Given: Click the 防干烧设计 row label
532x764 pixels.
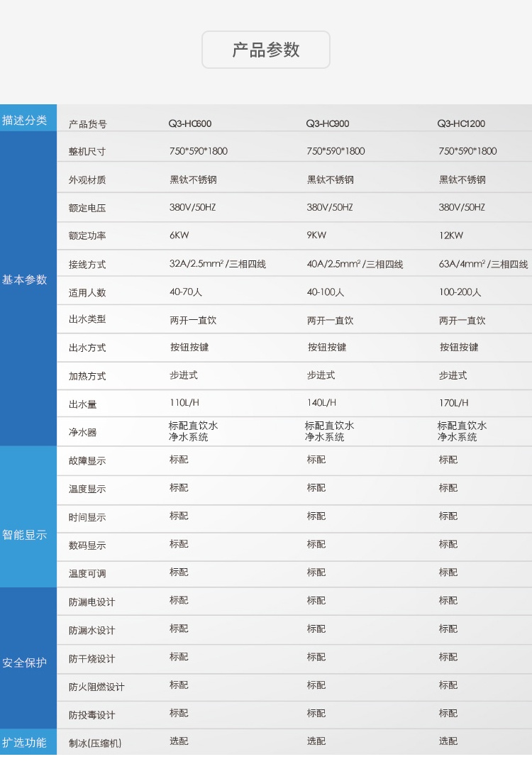Looking at the screenshot, I should [92, 659].
